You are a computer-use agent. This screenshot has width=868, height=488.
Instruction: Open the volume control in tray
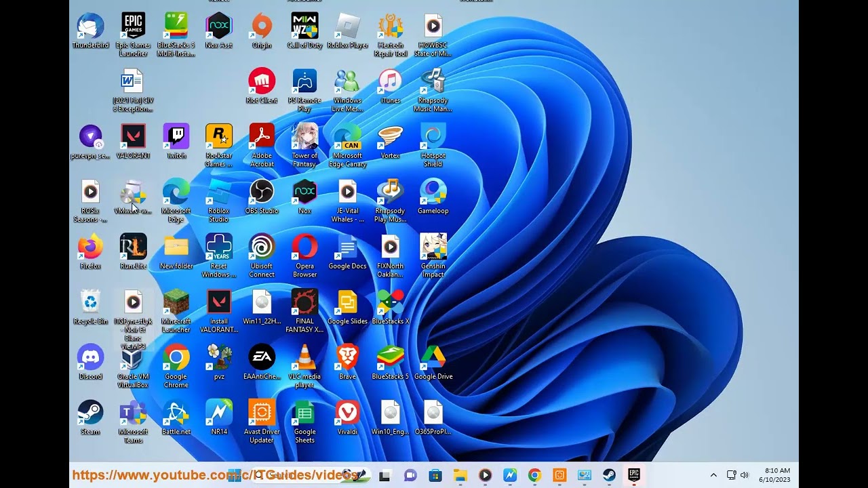click(745, 475)
